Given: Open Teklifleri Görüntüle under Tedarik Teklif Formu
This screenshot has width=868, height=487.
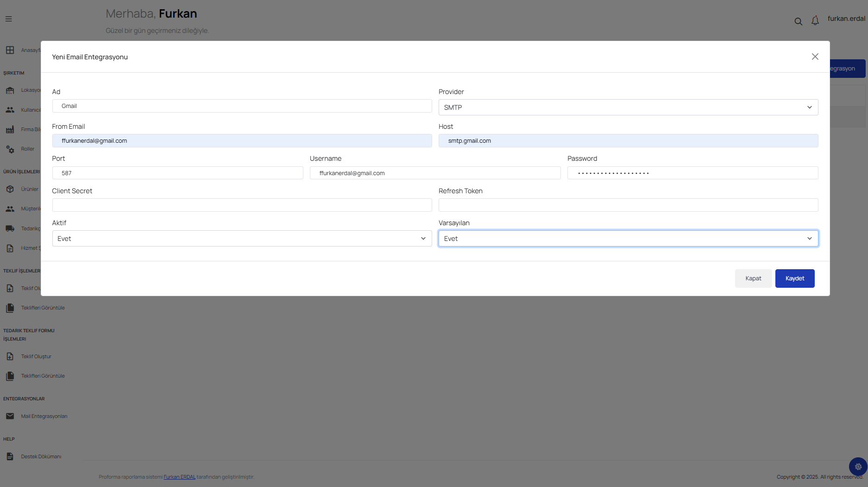Looking at the screenshot, I should tap(43, 376).
